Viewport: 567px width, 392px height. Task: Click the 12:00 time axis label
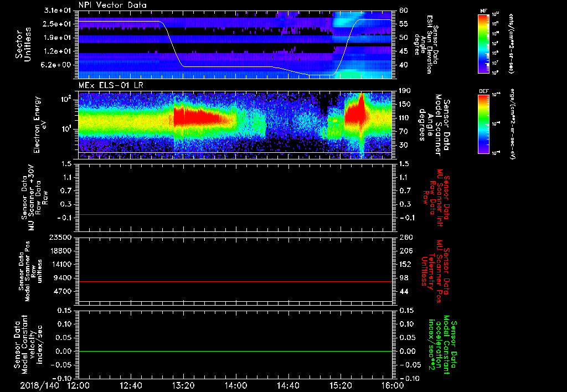point(79,385)
